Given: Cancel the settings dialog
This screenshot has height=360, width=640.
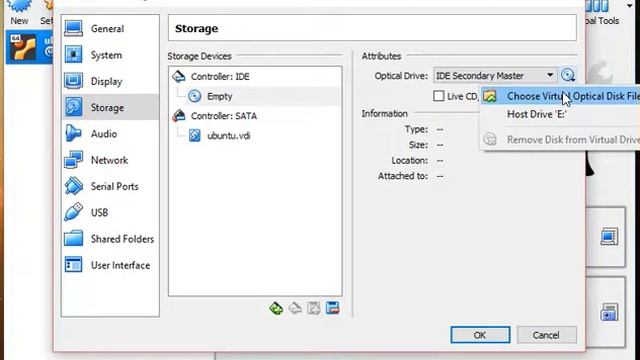Looking at the screenshot, I should pyautogui.click(x=546, y=335).
